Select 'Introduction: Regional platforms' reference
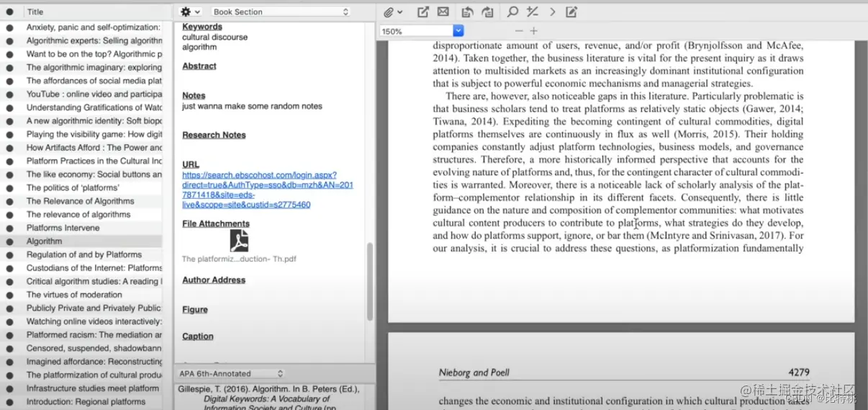 pos(86,401)
